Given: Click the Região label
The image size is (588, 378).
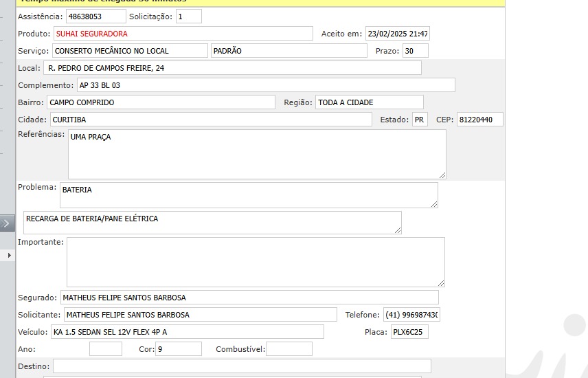Looking at the screenshot, I should 298,102.
